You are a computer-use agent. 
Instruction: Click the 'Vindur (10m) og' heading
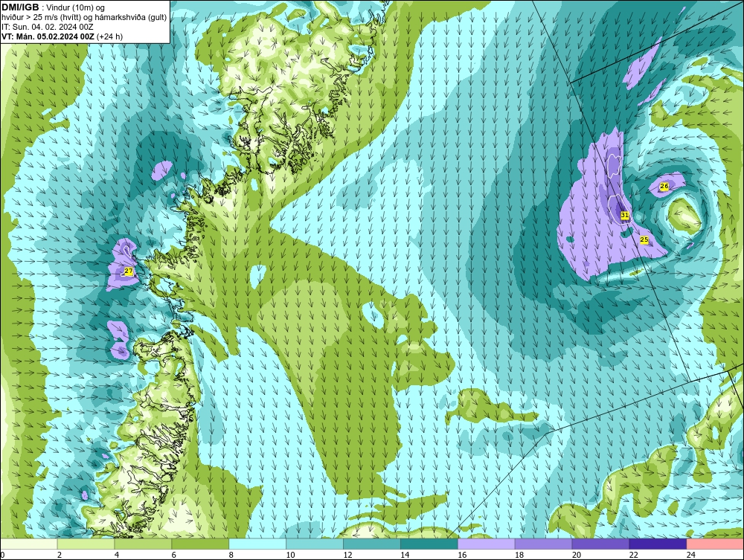coord(76,8)
